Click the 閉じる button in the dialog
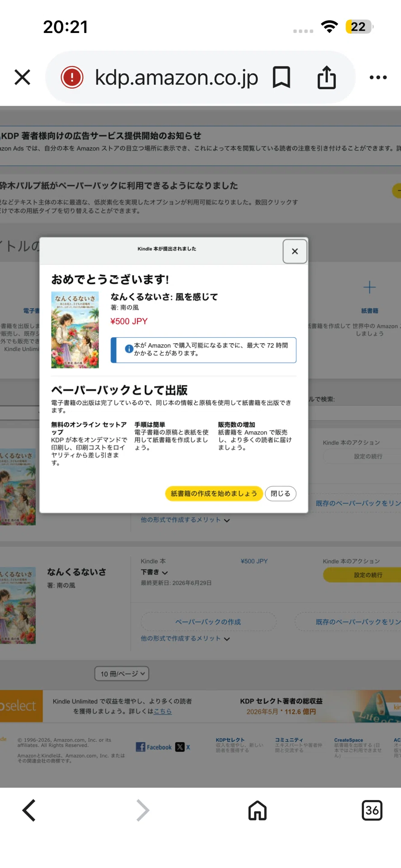This screenshot has height=868, width=401. pos(280,494)
